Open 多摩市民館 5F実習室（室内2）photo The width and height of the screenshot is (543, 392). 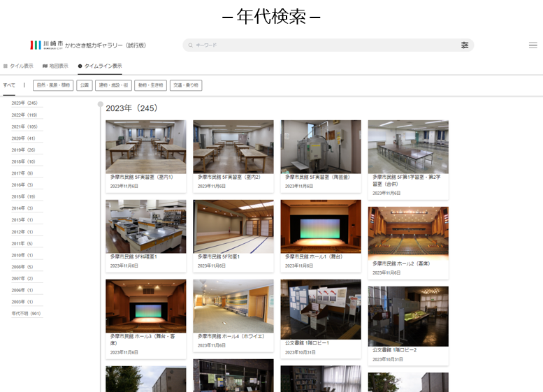pyautogui.click(x=233, y=147)
